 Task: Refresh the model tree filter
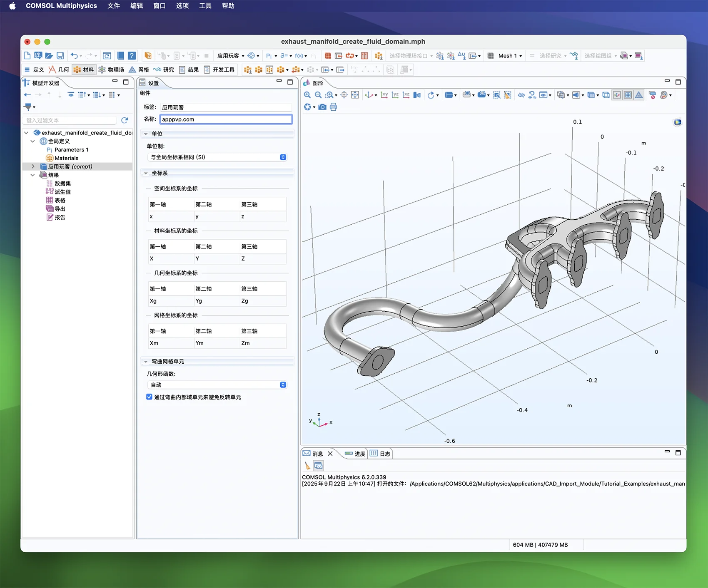(124, 120)
